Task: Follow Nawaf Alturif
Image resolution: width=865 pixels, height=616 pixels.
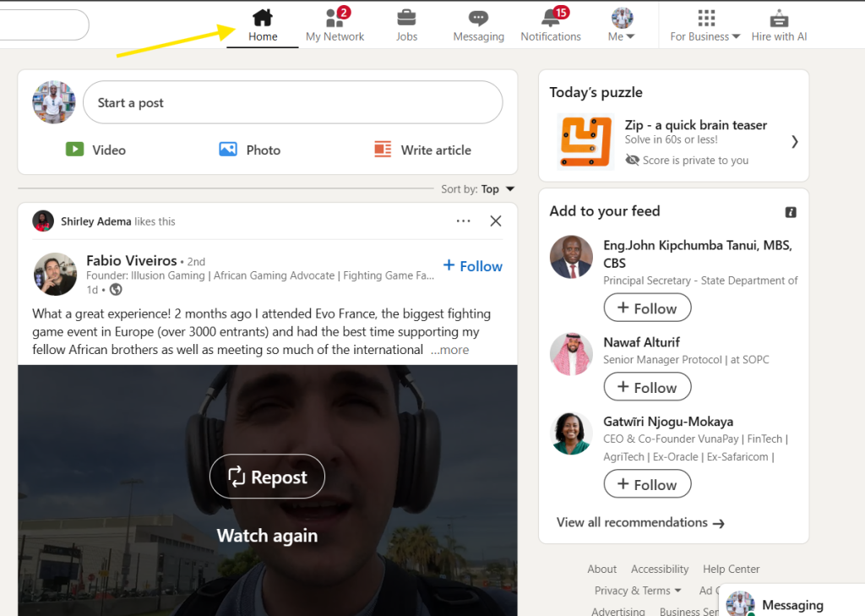Action: [647, 387]
